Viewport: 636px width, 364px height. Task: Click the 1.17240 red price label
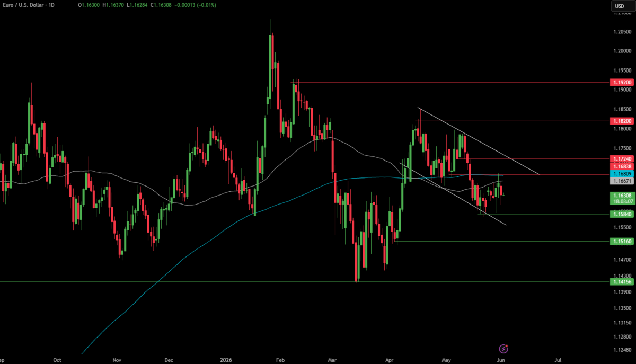622,158
